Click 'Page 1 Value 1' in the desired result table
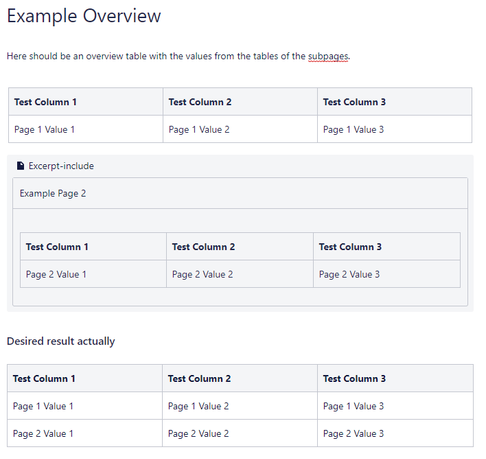The image size is (486, 459). coord(85,406)
